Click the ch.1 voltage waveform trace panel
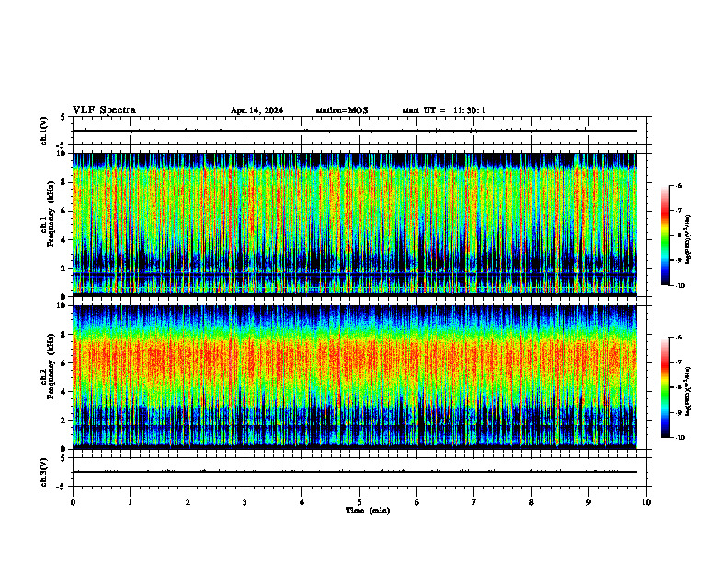This screenshot has height=563, width=728. coord(359,131)
